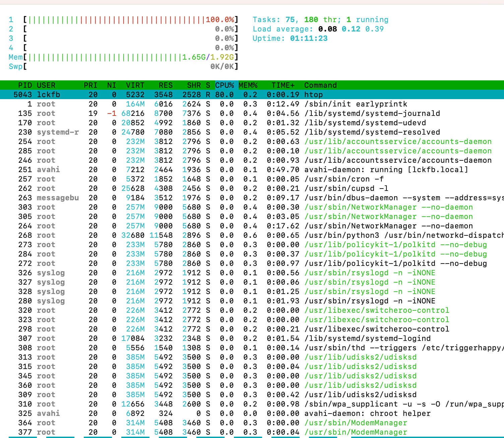Select ModemManager thread with PID 377
Viewport: 504px width, 438px height.
[252, 432]
